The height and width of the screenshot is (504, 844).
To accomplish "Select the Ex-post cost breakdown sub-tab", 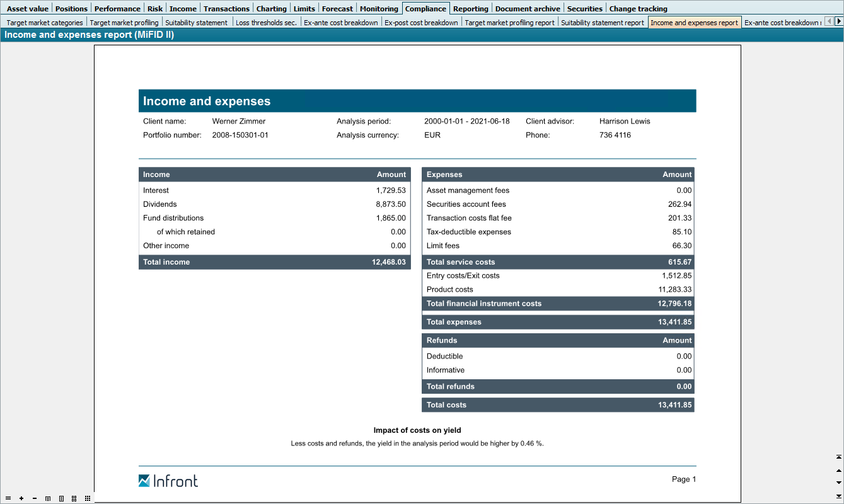I will tap(421, 23).
